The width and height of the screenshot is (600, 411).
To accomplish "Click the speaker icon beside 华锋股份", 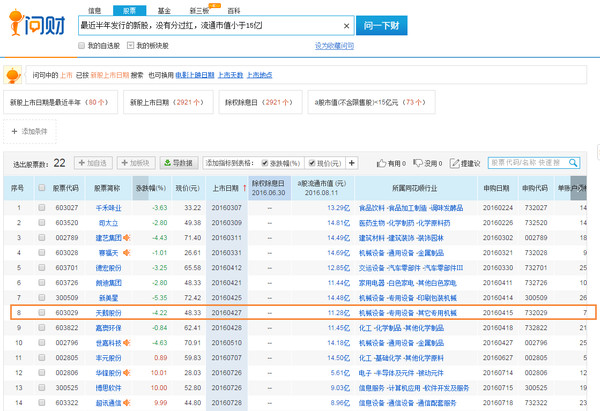I will (x=127, y=373).
